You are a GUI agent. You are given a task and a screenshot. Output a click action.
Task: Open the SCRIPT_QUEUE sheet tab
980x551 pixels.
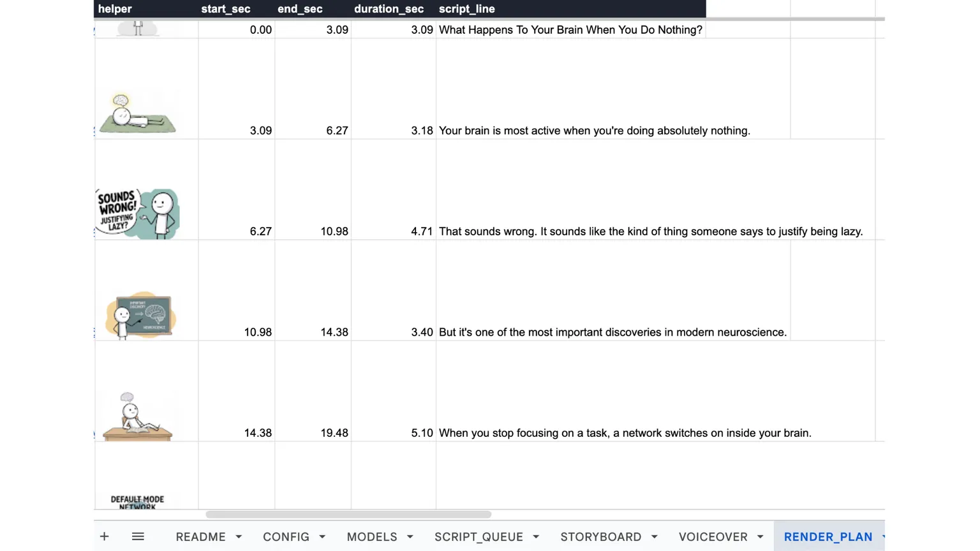point(479,537)
